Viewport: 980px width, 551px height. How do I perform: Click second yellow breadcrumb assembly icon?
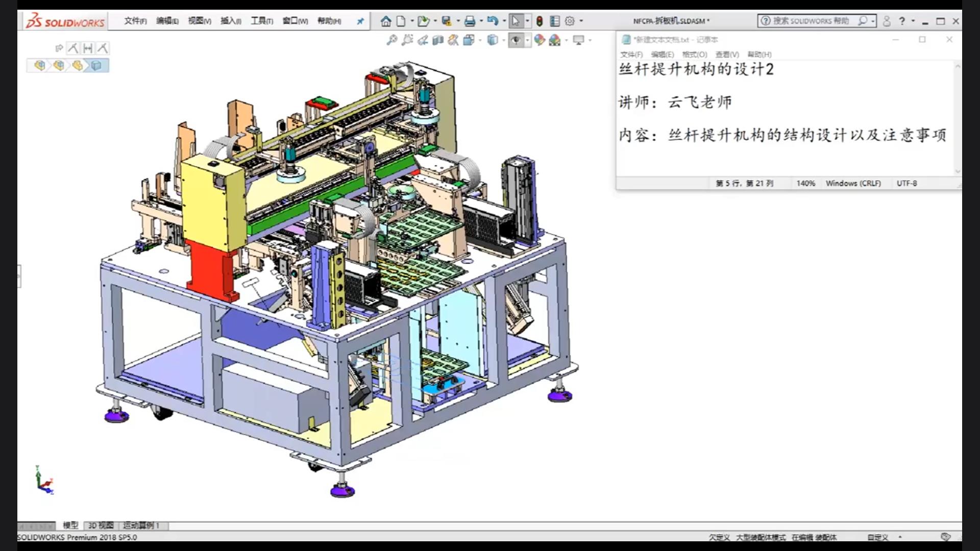[x=59, y=65]
